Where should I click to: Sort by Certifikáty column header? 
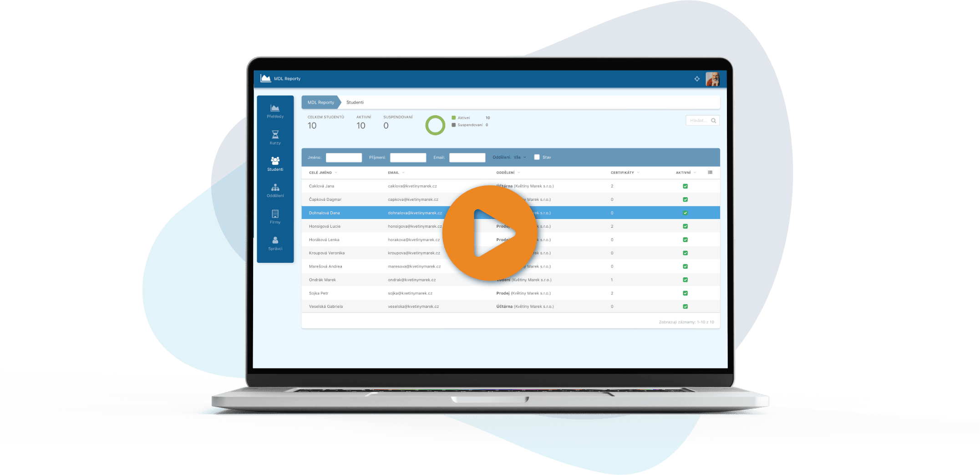coord(625,173)
